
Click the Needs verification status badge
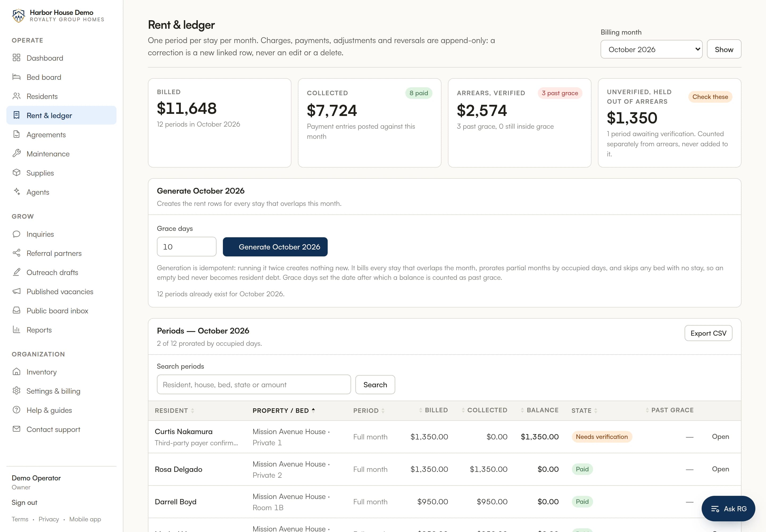[x=602, y=436]
